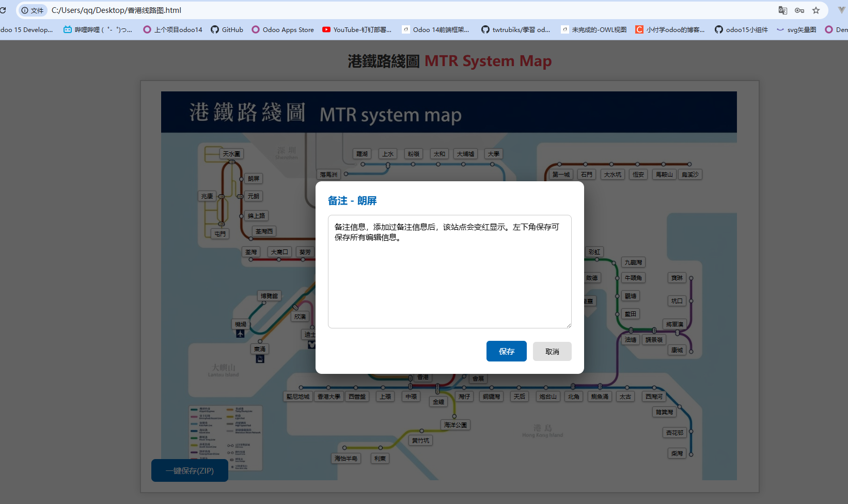Screen dimensions: 848x504
Task: Click the 兆康 station label
Action: tap(207, 196)
